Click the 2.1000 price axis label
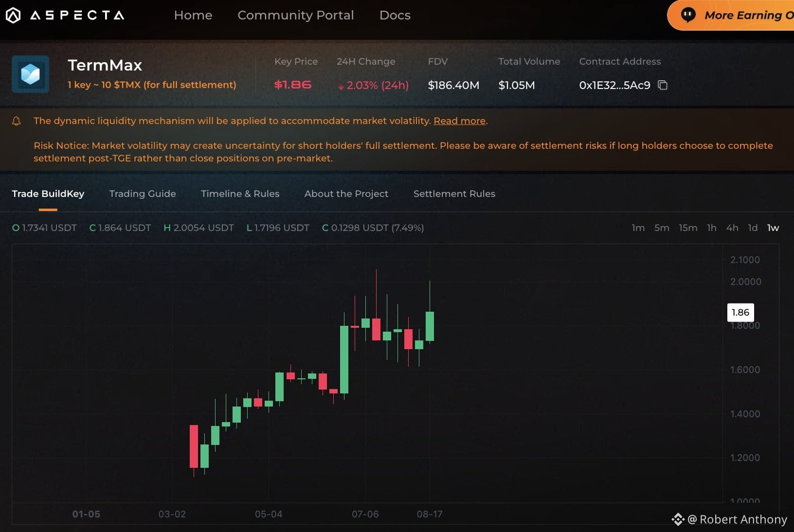 745,260
